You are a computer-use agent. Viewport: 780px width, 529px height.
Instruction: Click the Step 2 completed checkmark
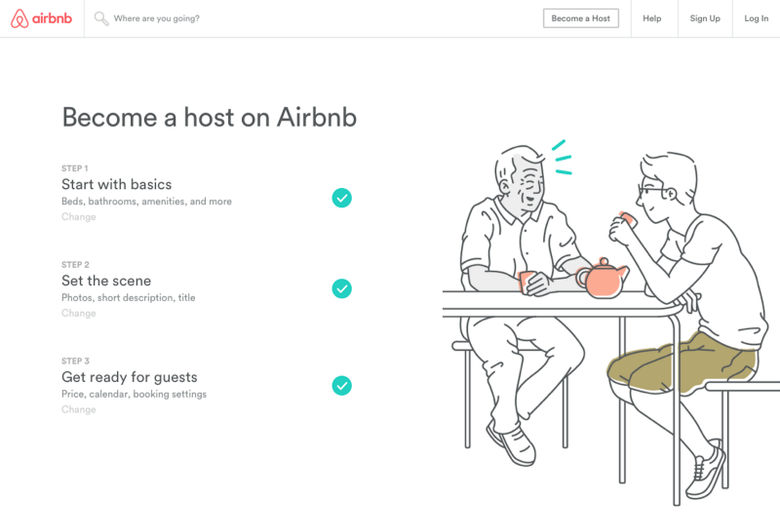click(x=342, y=289)
